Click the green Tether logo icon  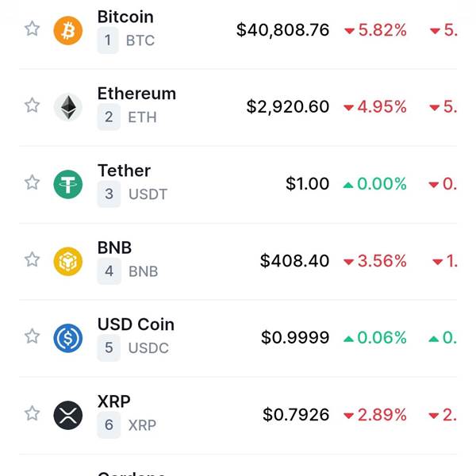[x=68, y=184]
